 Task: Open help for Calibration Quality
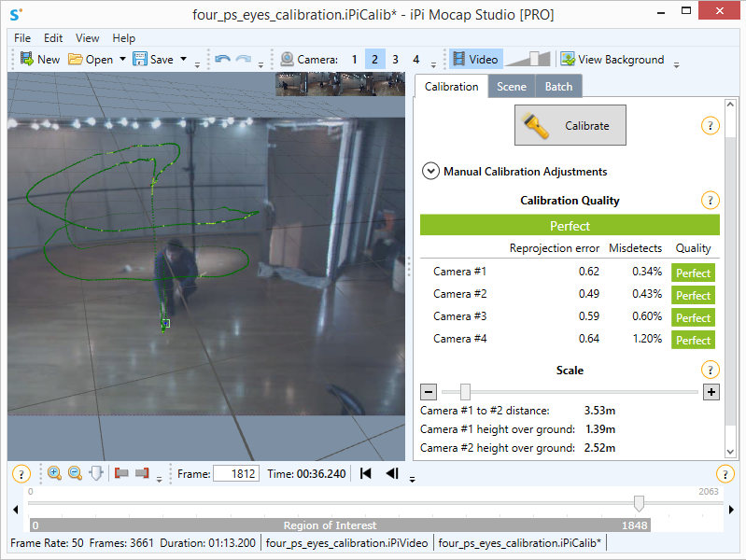pyautogui.click(x=711, y=201)
